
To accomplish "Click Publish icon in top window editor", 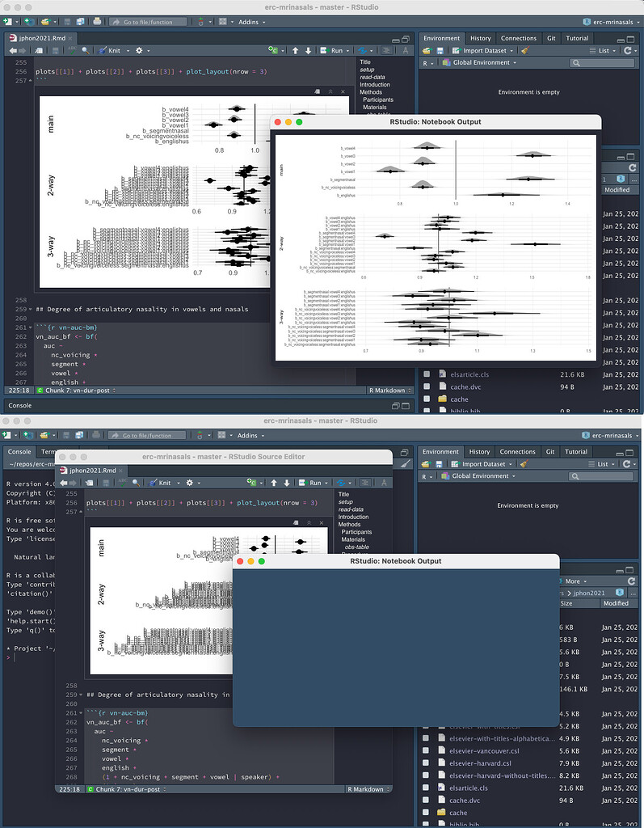I will [x=362, y=50].
